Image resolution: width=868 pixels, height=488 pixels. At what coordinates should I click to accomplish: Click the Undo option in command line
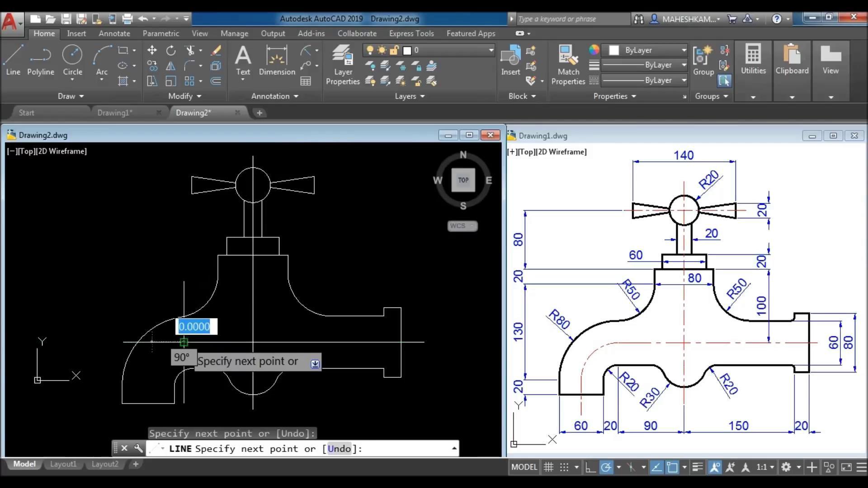[x=339, y=449]
